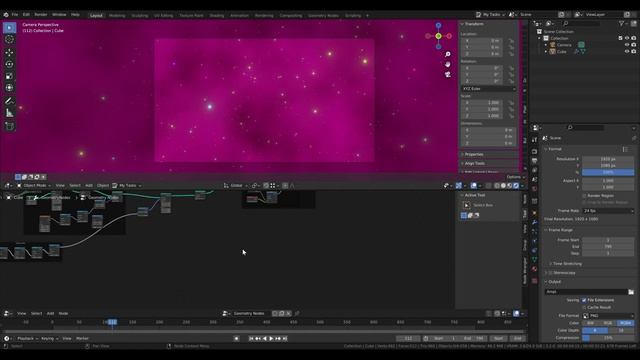Select the Scale tool
640x360 pixels.
tap(9, 76)
